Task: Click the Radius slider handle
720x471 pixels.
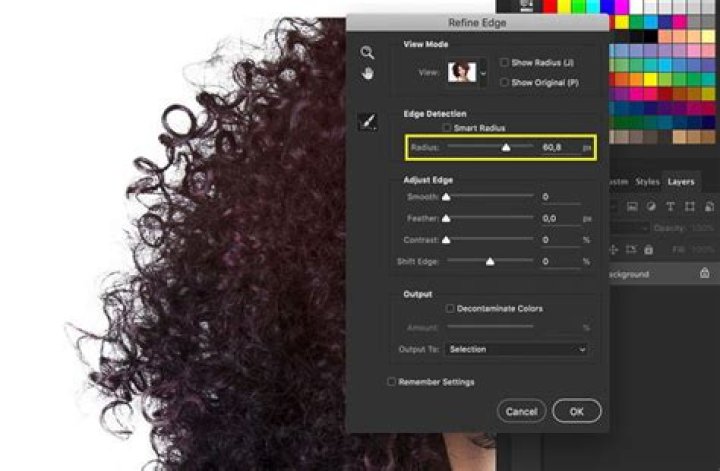Action: pos(506,147)
